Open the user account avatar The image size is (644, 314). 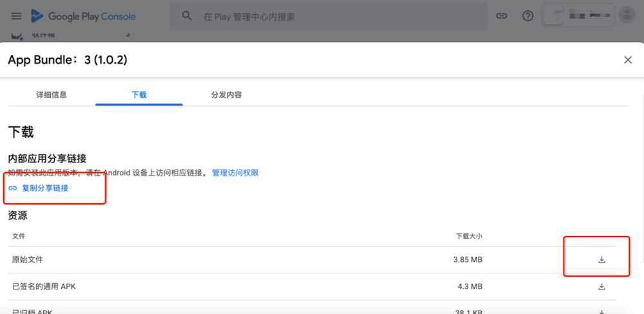pos(625,15)
